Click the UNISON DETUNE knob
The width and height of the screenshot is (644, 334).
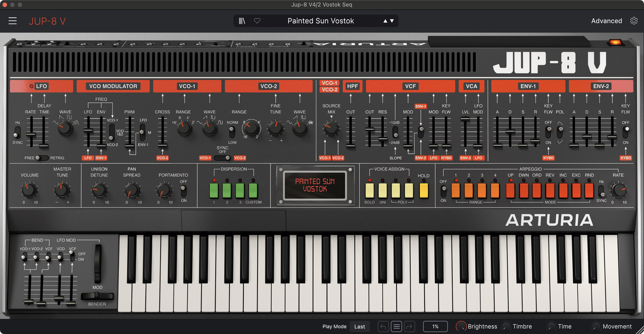(99, 189)
